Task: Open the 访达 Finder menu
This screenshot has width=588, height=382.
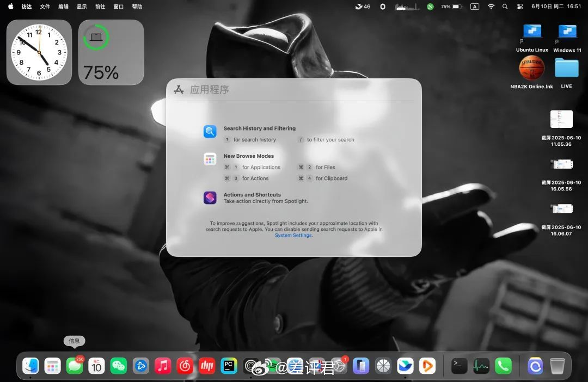Action: point(27,7)
